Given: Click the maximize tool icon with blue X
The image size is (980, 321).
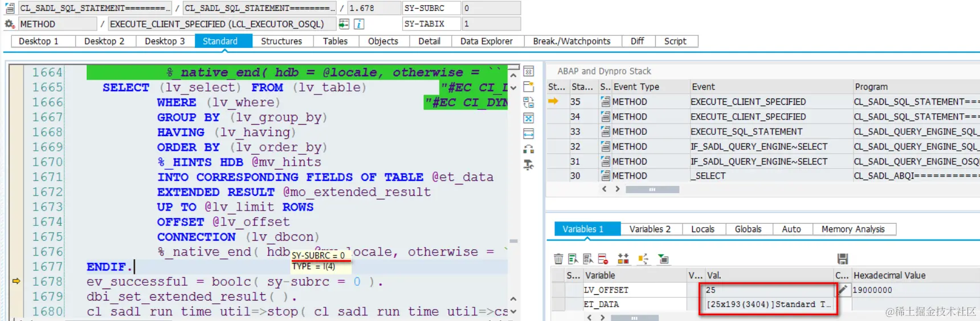Looking at the screenshot, I should [529, 118].
